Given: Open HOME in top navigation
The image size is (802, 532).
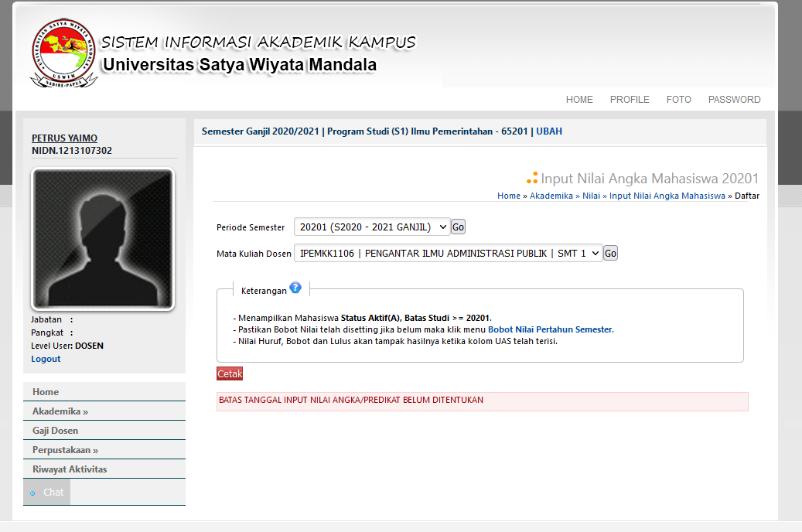Looking at the screenshot, I should coord(579,100).
